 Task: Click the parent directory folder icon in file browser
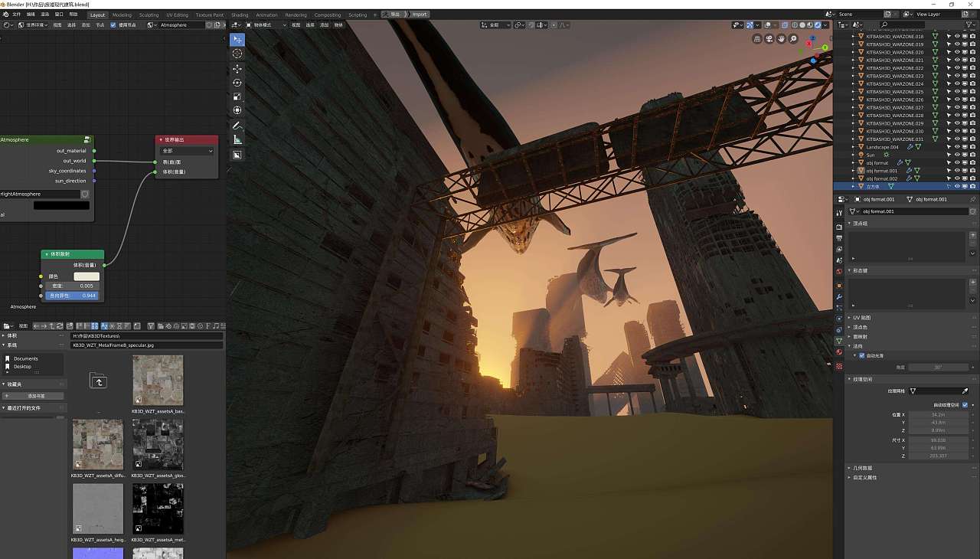pyautogui.click(x=98, y=381)
